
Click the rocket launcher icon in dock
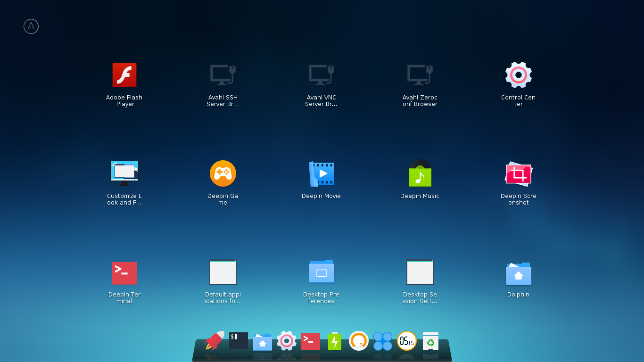(215, 340)
